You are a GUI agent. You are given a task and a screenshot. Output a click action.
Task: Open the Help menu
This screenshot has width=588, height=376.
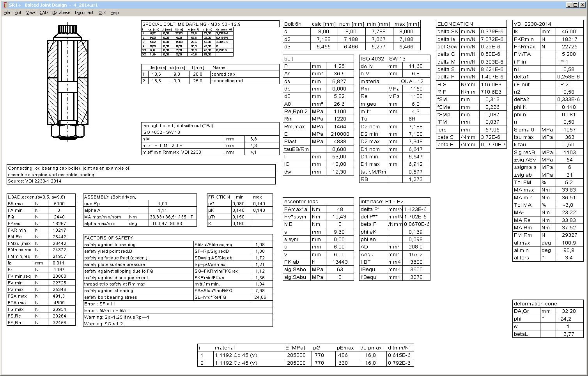(114, 12)
